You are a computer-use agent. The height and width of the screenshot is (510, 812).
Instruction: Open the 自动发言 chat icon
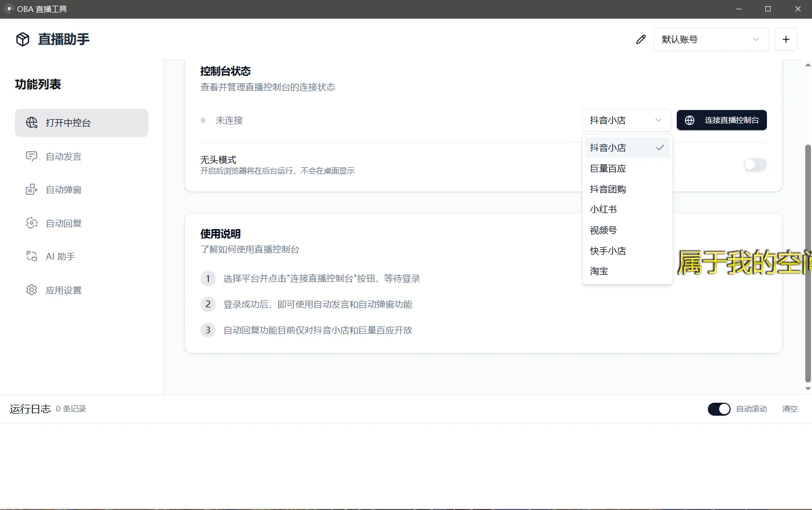(32, 156)
